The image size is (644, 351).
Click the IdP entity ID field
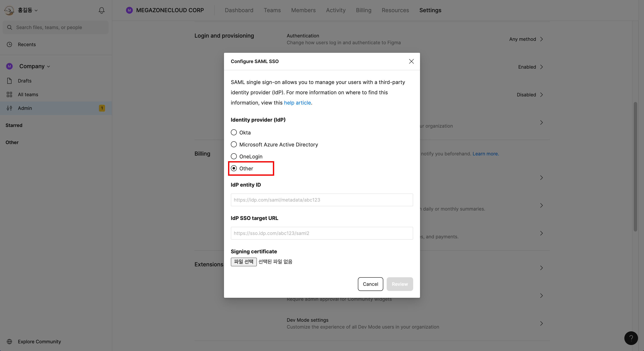pos(322,200)
